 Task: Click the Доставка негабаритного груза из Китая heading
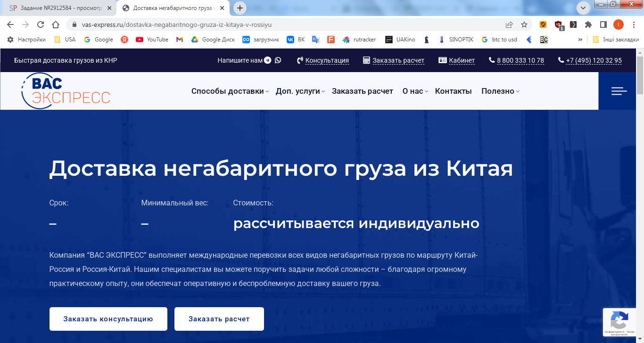click(x=281, y=169)
